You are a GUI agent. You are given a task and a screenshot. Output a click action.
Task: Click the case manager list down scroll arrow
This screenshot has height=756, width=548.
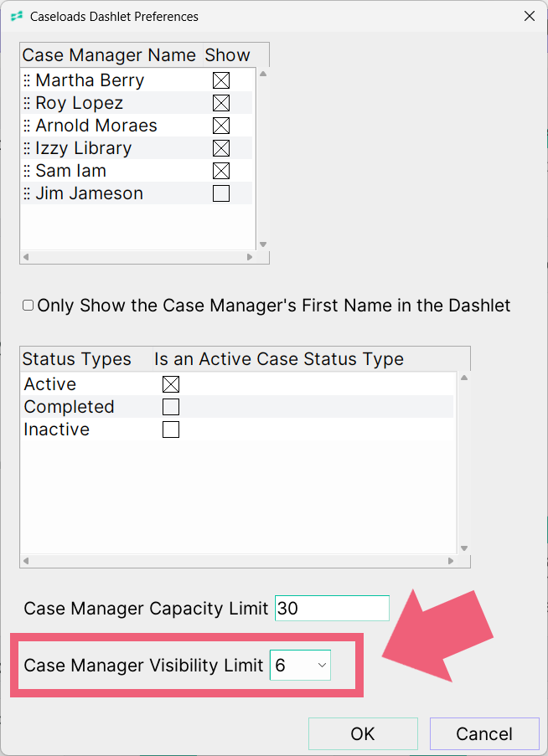coord(263,244)
